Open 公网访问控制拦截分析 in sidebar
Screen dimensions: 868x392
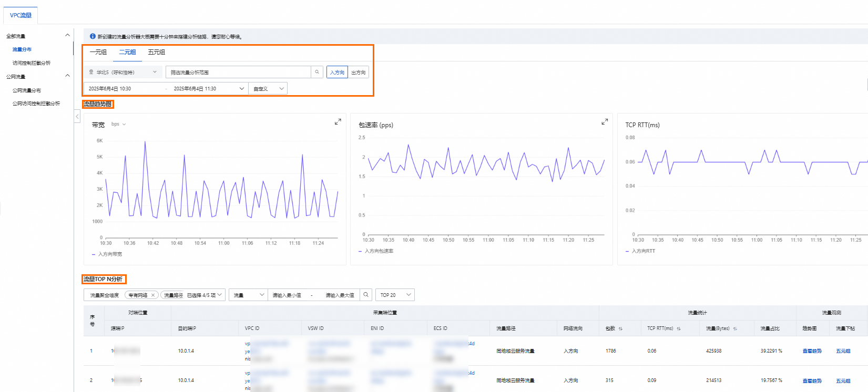click(36, 104)
